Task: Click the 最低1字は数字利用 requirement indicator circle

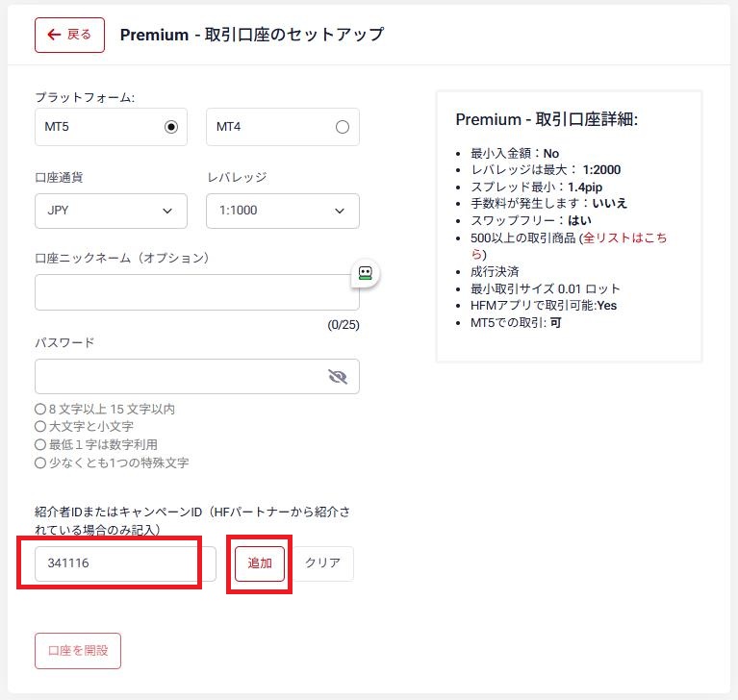Action: [x=40, y=444]
